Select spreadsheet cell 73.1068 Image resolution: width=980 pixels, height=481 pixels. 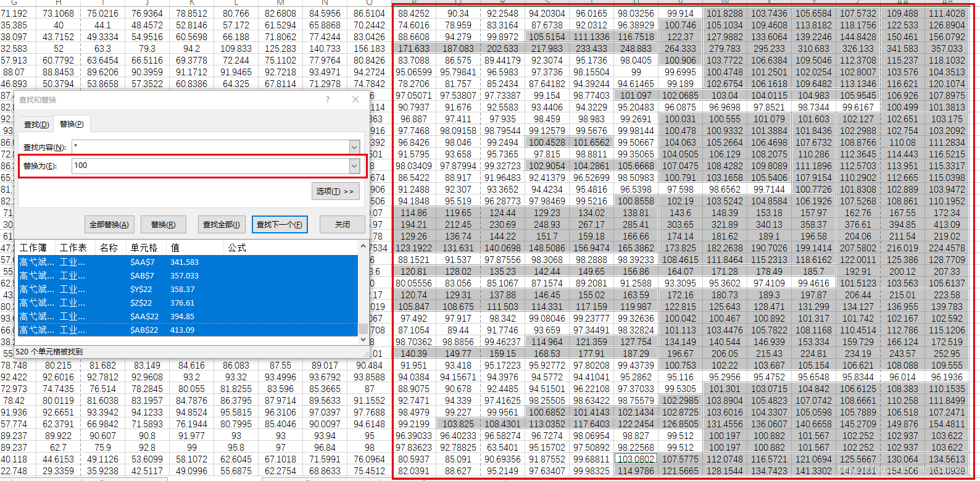click(x=58, y=14)
